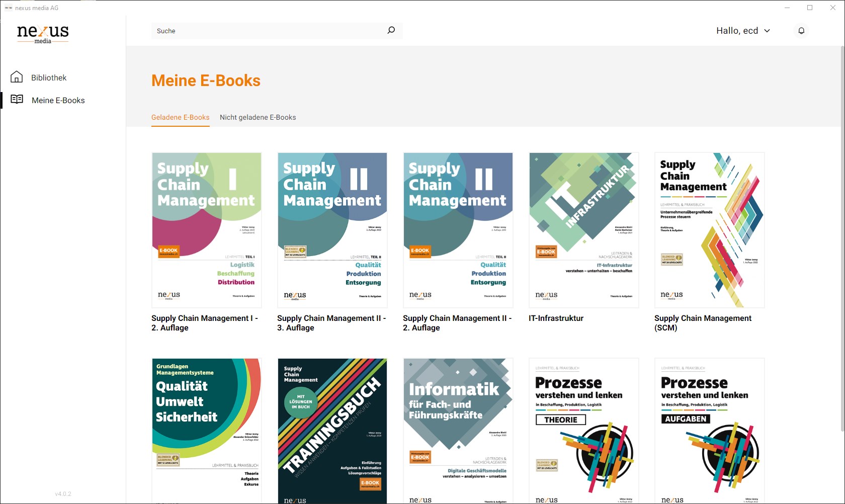Open Supply Chain Management II 2. Auflage cover
This screenshot has height=504, width=845.
click(x=458, y=230)
